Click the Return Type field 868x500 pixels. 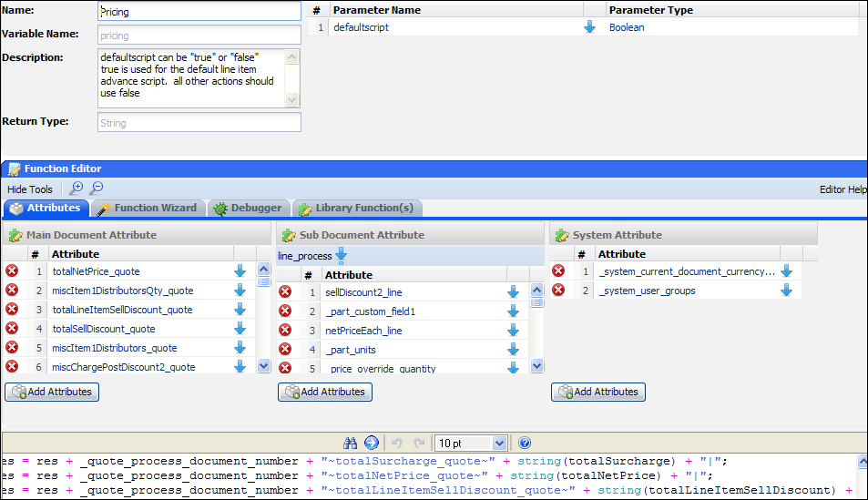199,122
